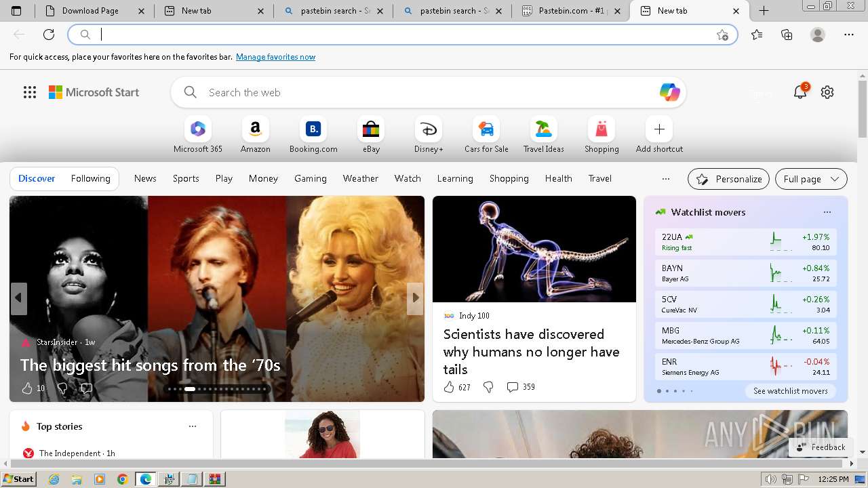This screenshot has width=868, height=488.
Task: Expand the Full page layout dropdown
Action: 811,179
